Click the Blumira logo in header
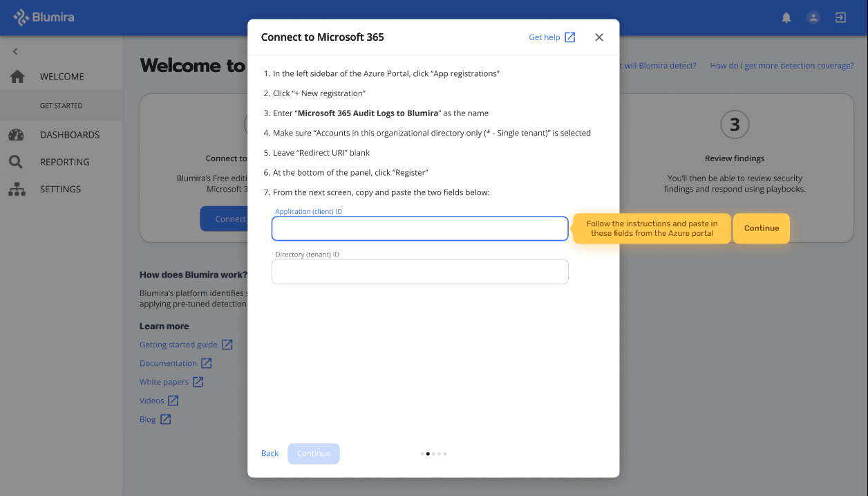 coord(44,17)
